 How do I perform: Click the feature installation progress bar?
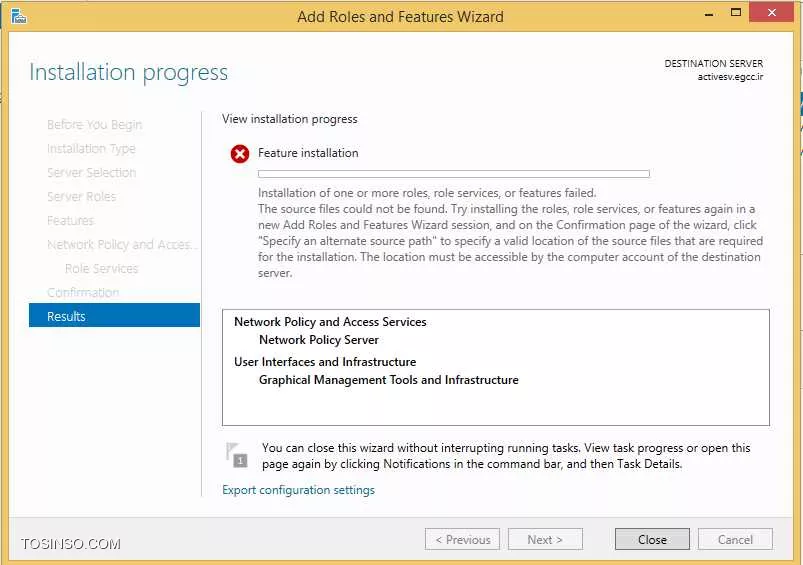[454, 174]
